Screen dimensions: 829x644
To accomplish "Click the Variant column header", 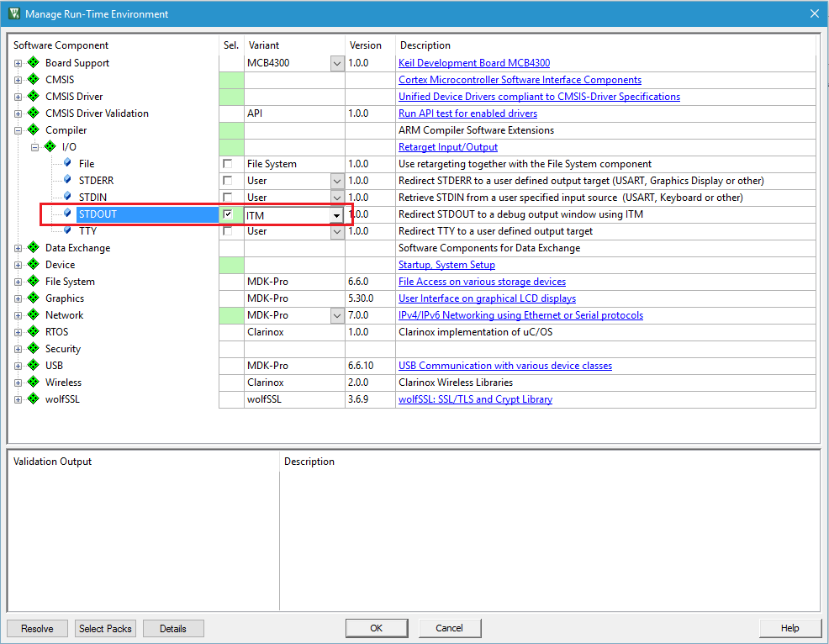I will coord(264,45).
